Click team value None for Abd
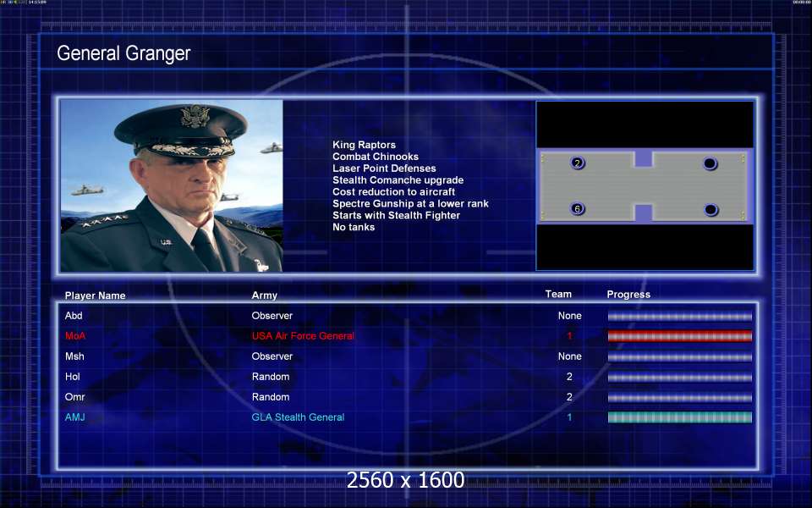812x508 pixels. coord(569,316)
